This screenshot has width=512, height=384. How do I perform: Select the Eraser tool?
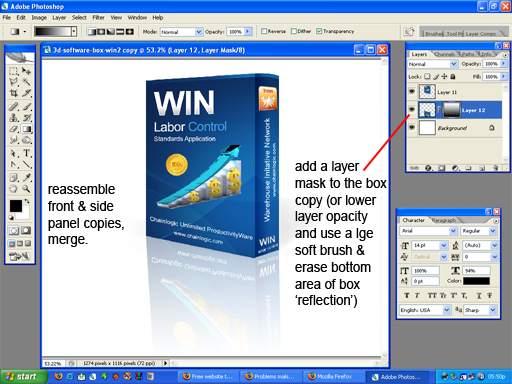[x=13, y=129]
